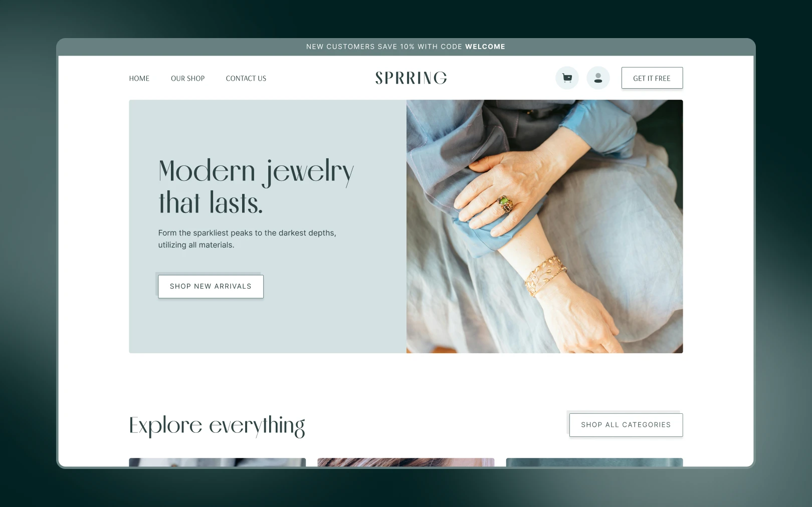
Task: Go to the HOME nav link
Action: (x=139, y=78)
